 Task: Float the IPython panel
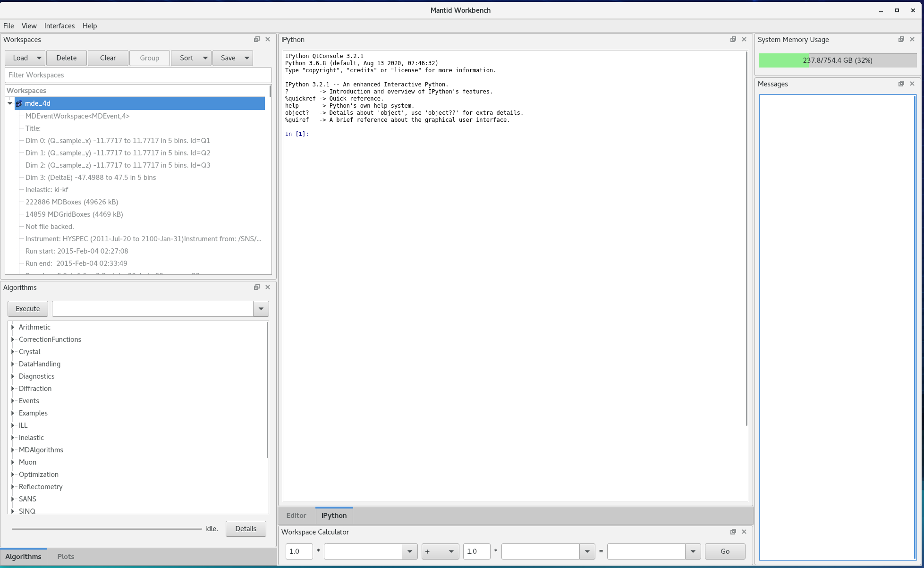pyautogui.click(x=733, y=40)
